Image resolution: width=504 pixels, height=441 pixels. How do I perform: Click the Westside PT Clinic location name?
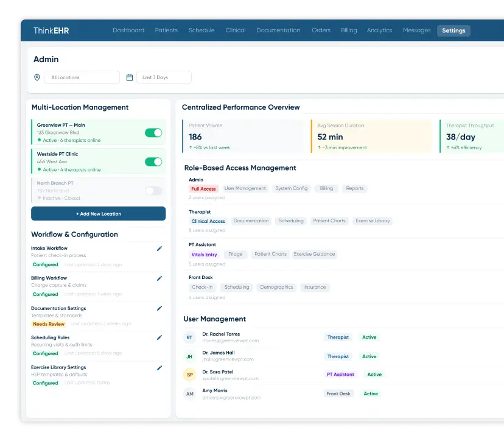(58, 154)
